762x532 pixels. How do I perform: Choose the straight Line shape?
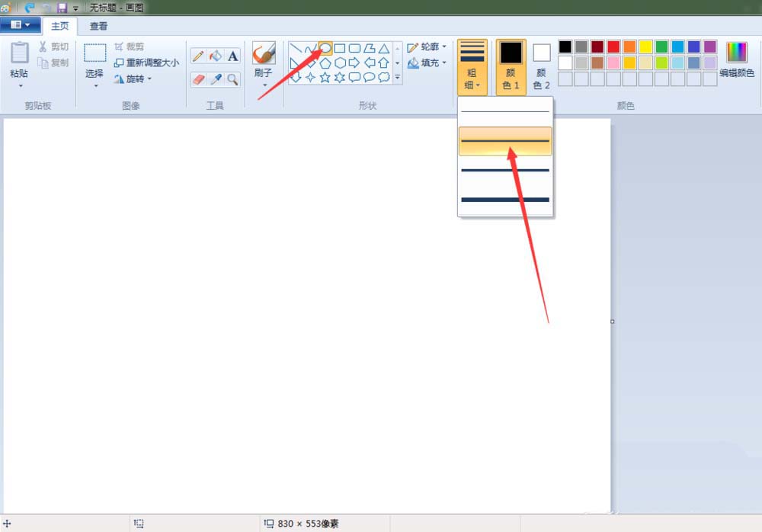click(296, 48)
